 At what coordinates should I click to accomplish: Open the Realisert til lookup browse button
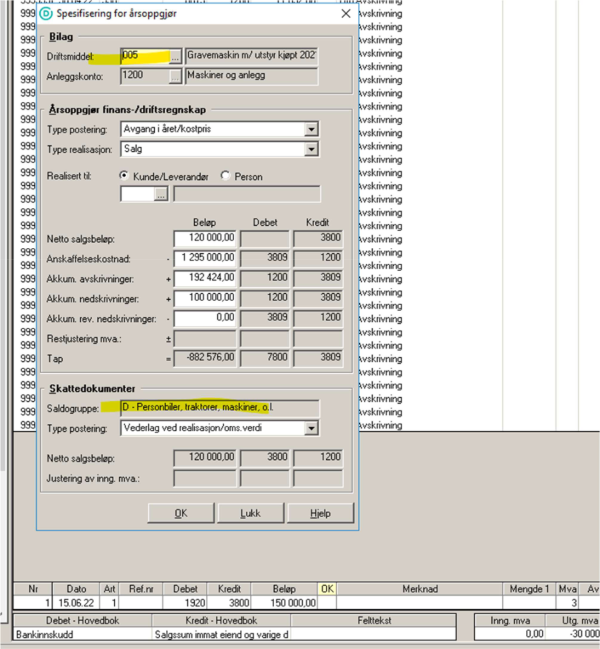click(161, 194)
